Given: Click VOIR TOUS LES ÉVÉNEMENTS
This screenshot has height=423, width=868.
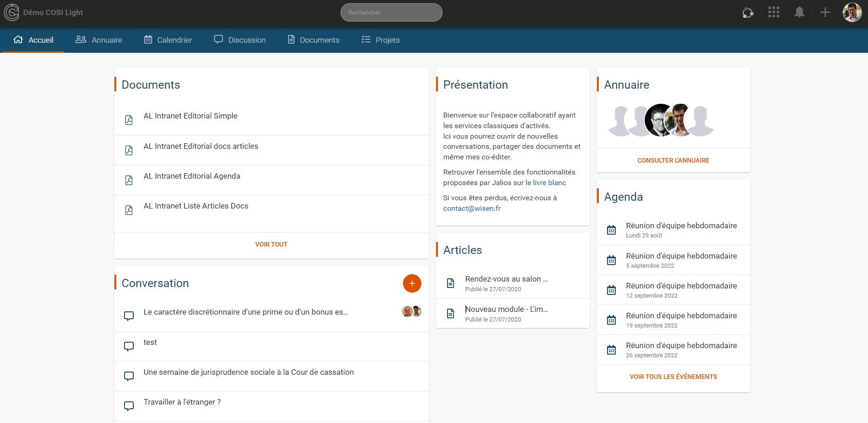Looking at the screenshot, I should [x=673, y=377].
